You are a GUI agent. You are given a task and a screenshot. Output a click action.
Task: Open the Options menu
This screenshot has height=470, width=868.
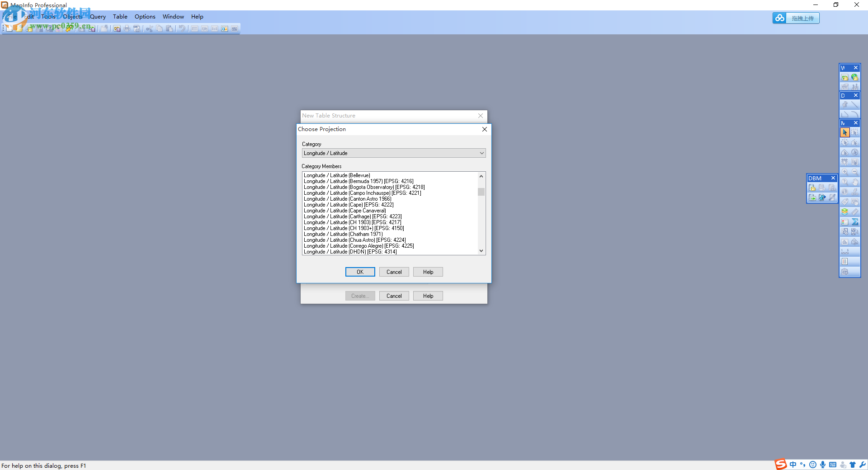coord(145,17)
